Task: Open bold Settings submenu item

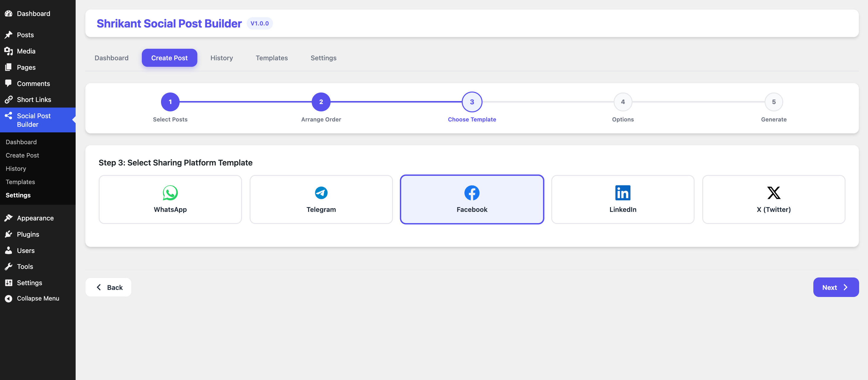Action: (x=18, y=195)
